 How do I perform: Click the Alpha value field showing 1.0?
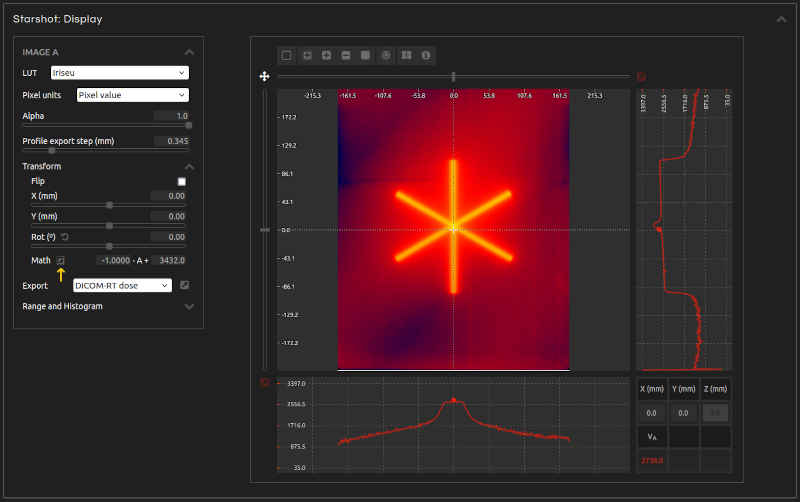coord(171,116)
